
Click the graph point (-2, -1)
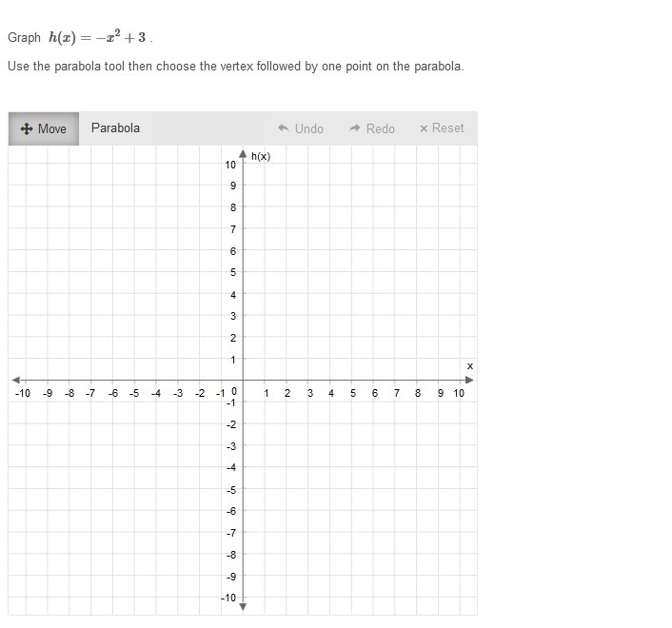(199, 402)
